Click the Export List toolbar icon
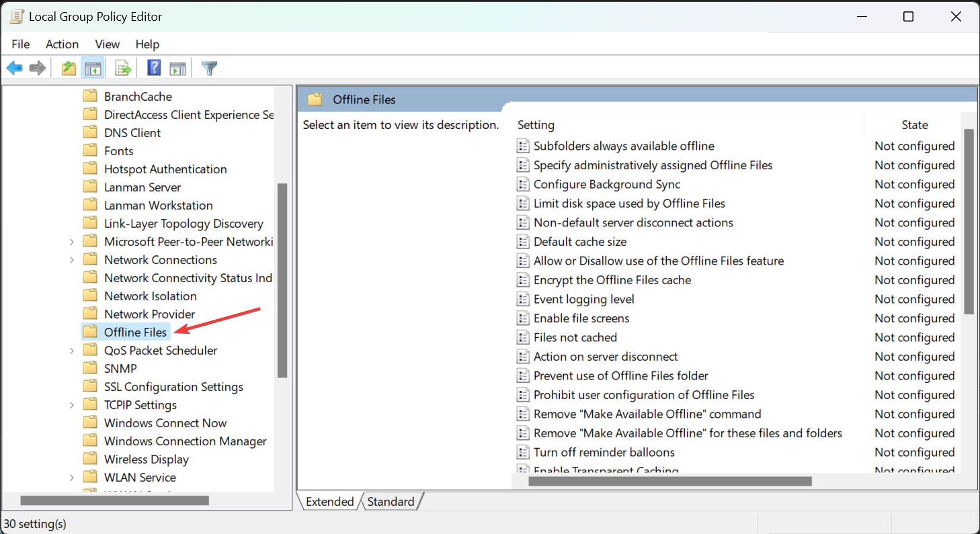 123,68
